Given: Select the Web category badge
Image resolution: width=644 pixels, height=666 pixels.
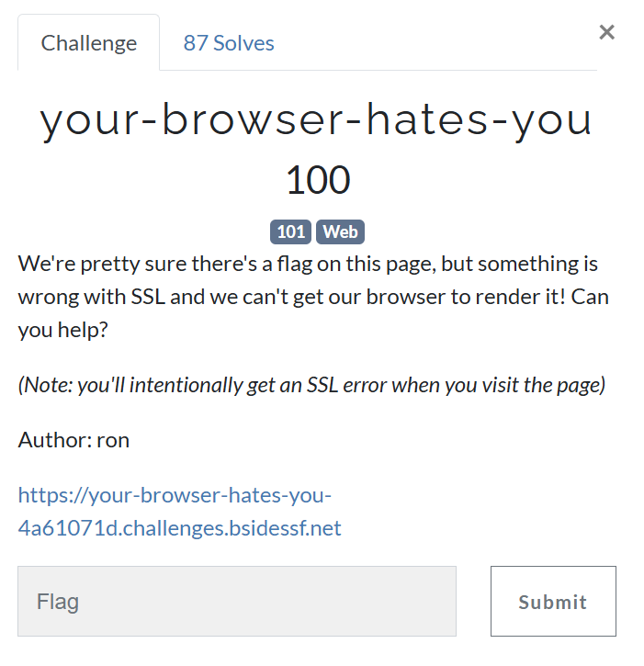Looking at the screenshot, I should pos(340,231).
